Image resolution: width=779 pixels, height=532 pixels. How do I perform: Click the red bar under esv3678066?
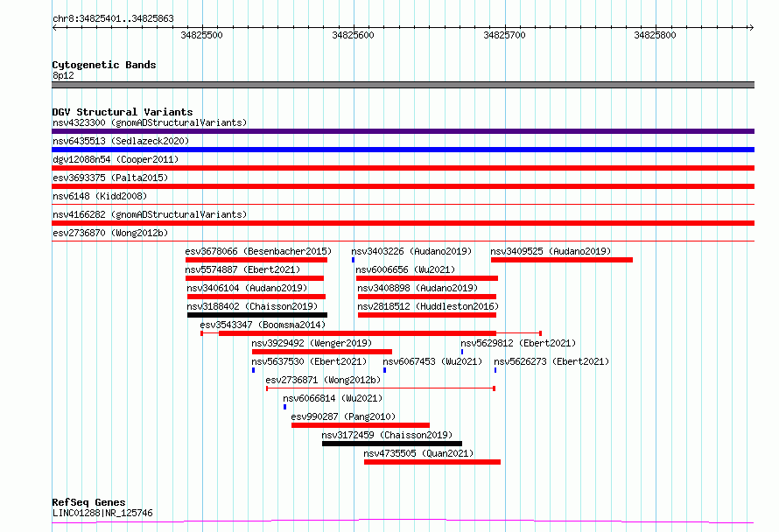point(256,260)
